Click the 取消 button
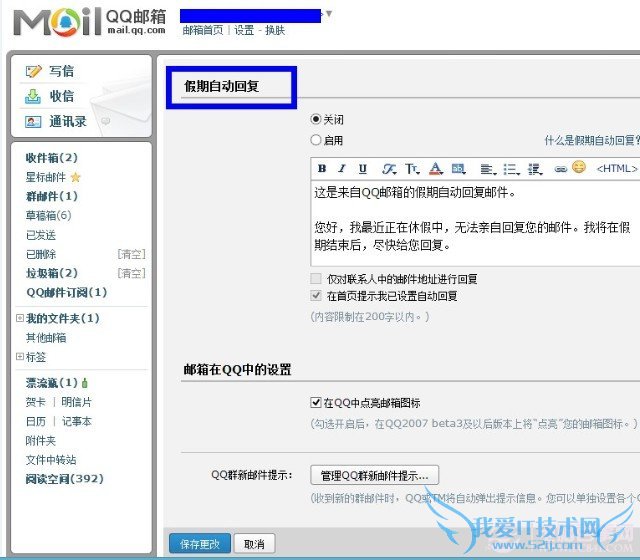 (254, 544)
